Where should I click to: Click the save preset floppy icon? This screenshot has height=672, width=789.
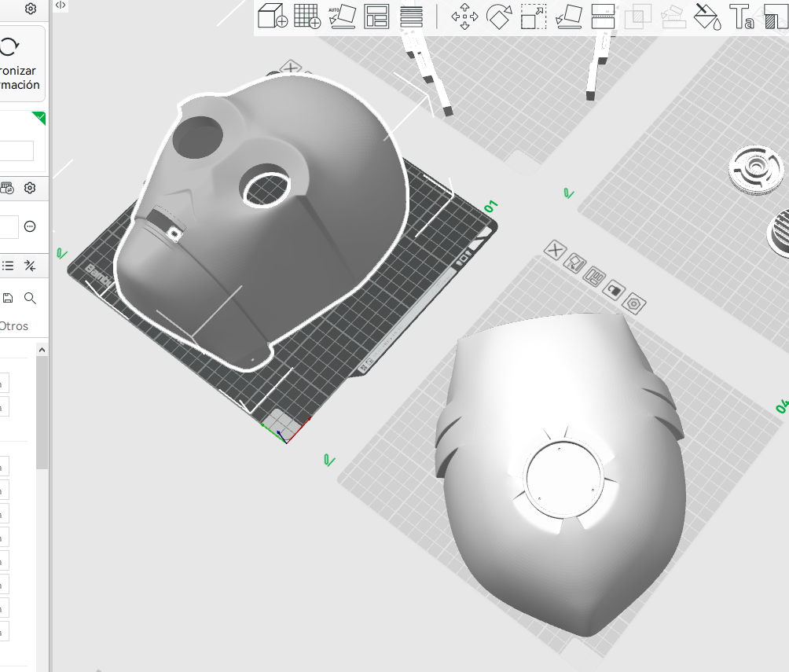click(x=8, y=298)
